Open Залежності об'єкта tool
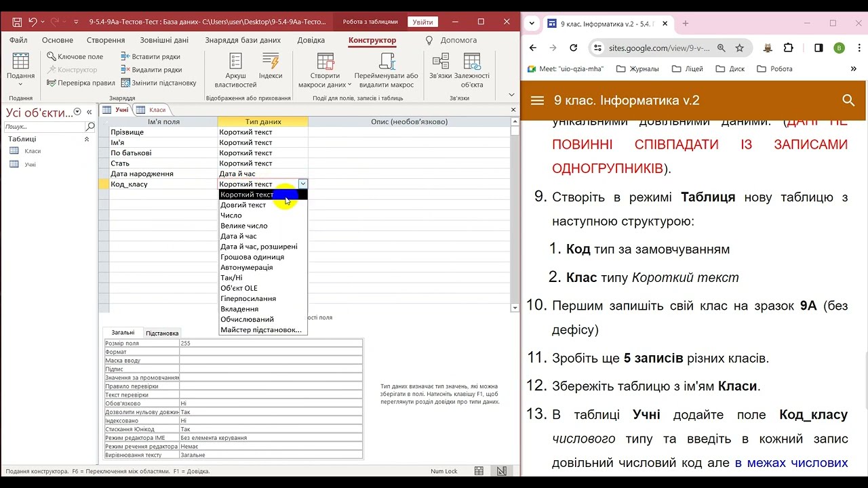 click(x=471, y=70)
